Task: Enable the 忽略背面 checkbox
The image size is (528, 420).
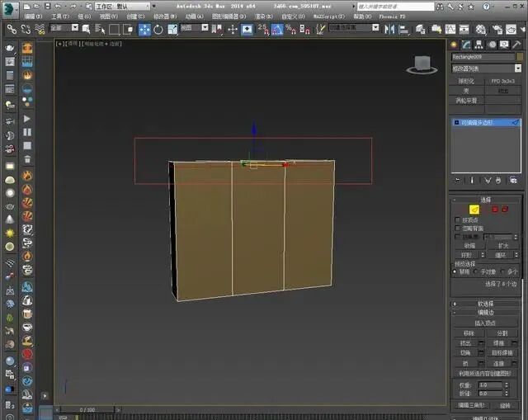Action: click(x=457, y=229)
